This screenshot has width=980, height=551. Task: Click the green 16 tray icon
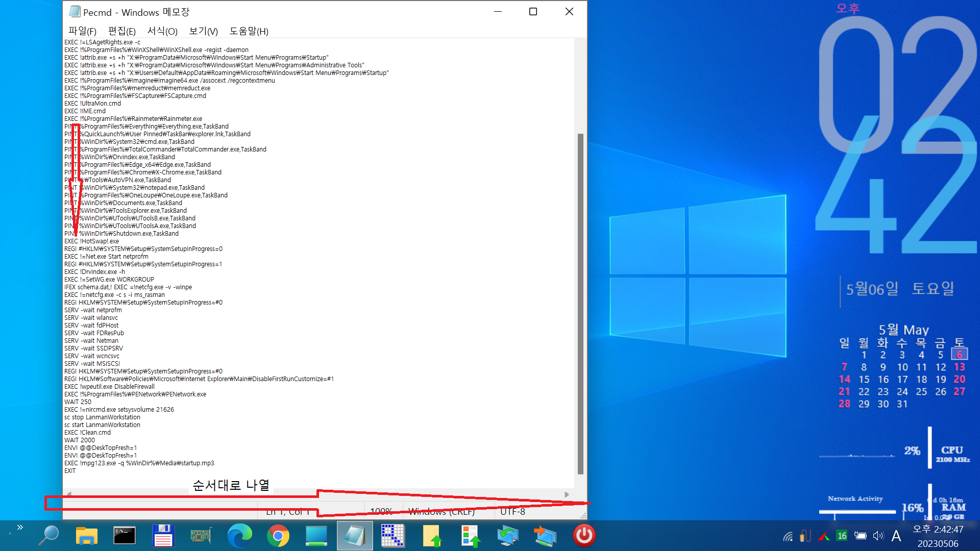[842, 536]
